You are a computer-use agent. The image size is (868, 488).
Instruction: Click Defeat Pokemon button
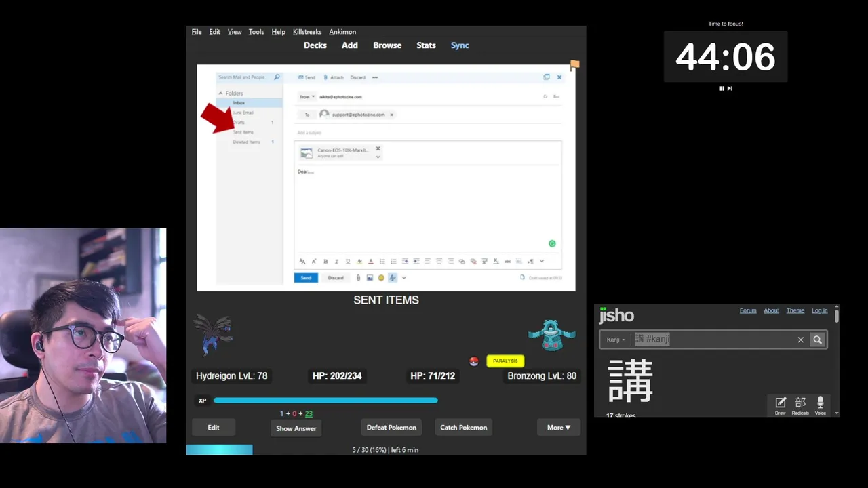pyautogui.click(x=391, y=428)
